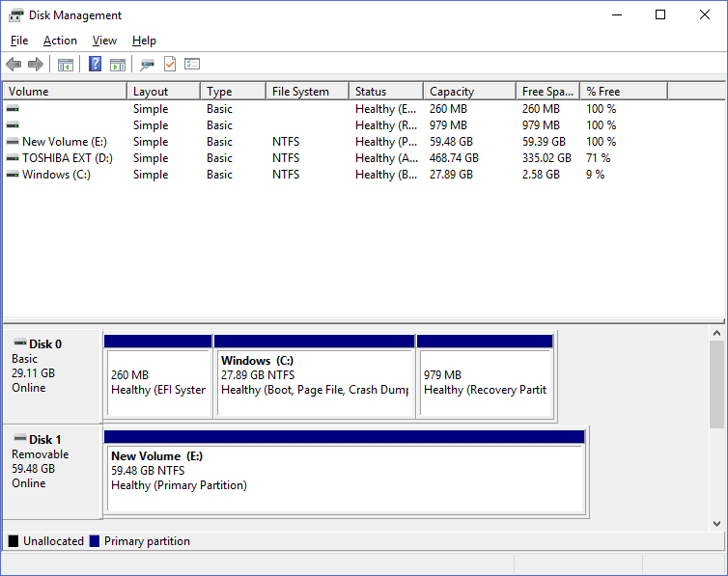Open the Action menu
The image size is (728, 576).
tap(60, 41)
